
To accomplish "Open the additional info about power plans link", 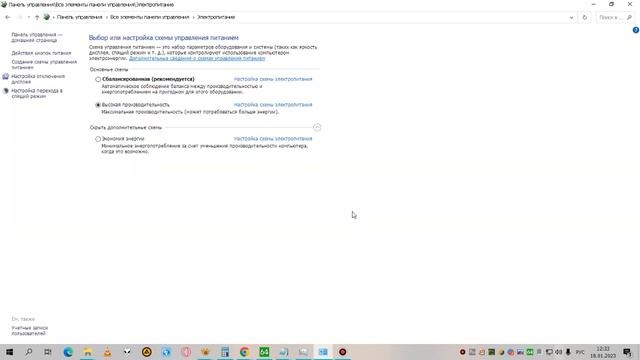I will coord(197,58).
